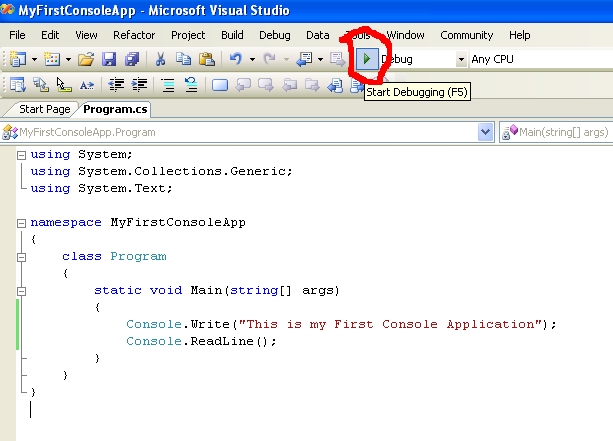
Task: Click the 'using System.Text;' line
Action: [x=101, y=188]
